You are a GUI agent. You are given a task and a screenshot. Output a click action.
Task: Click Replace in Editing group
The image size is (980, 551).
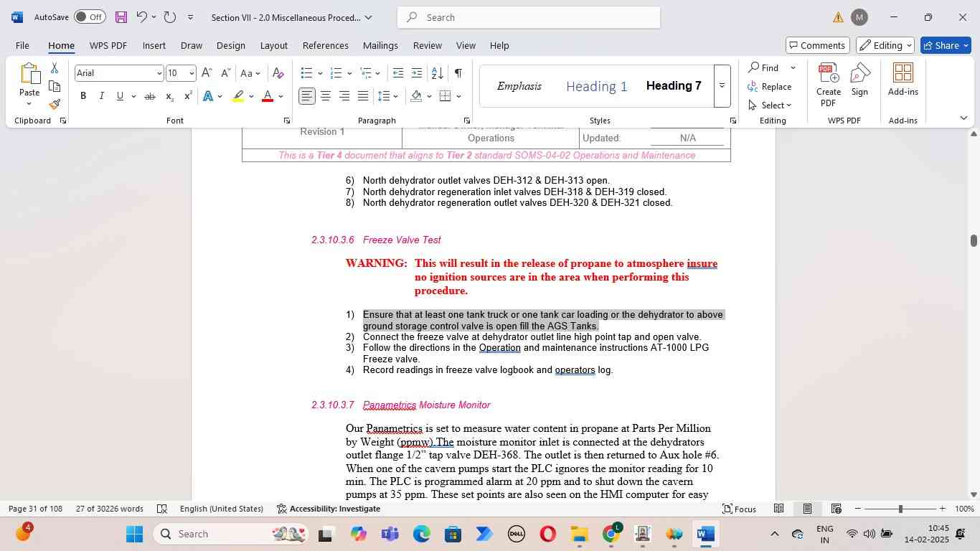[770, 86]
